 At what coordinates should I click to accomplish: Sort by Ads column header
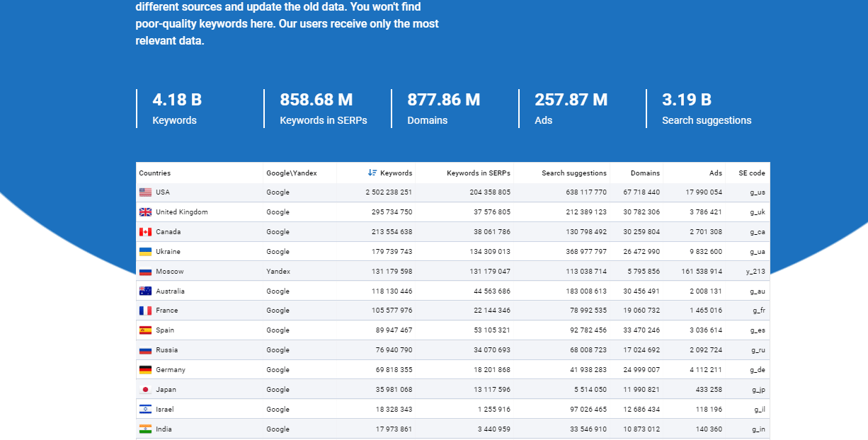point(716,173)
